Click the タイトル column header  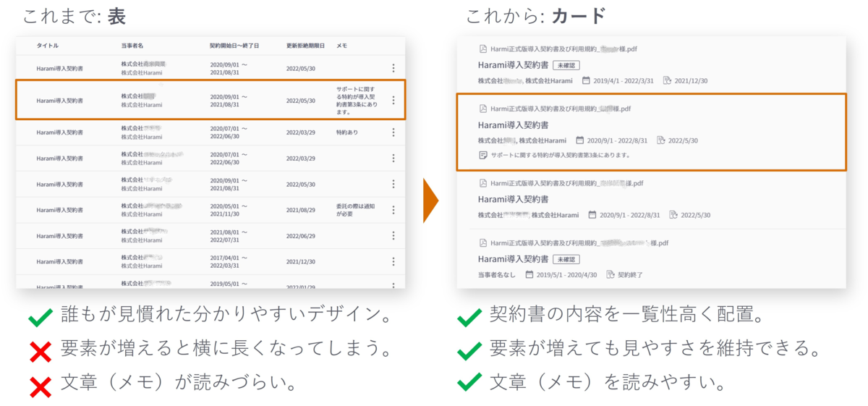[48, 46]
